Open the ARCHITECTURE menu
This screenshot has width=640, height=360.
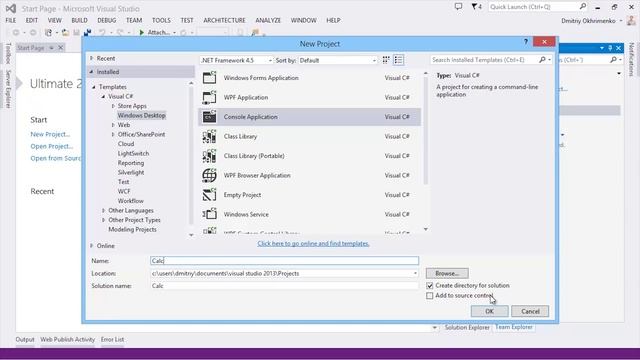[x=224, y=20]
